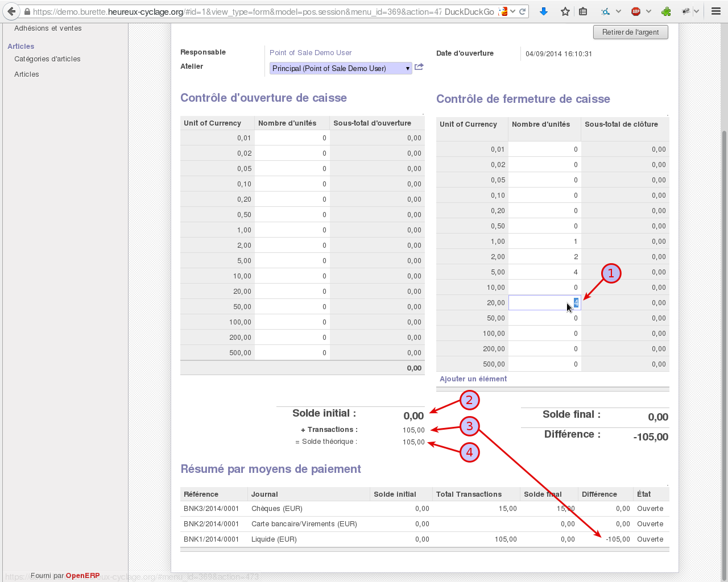The height and width of the screenshot is (582, 728).
Task: Select the BNK3/2014/0001 Chèques row
Action: pos(424,509)
